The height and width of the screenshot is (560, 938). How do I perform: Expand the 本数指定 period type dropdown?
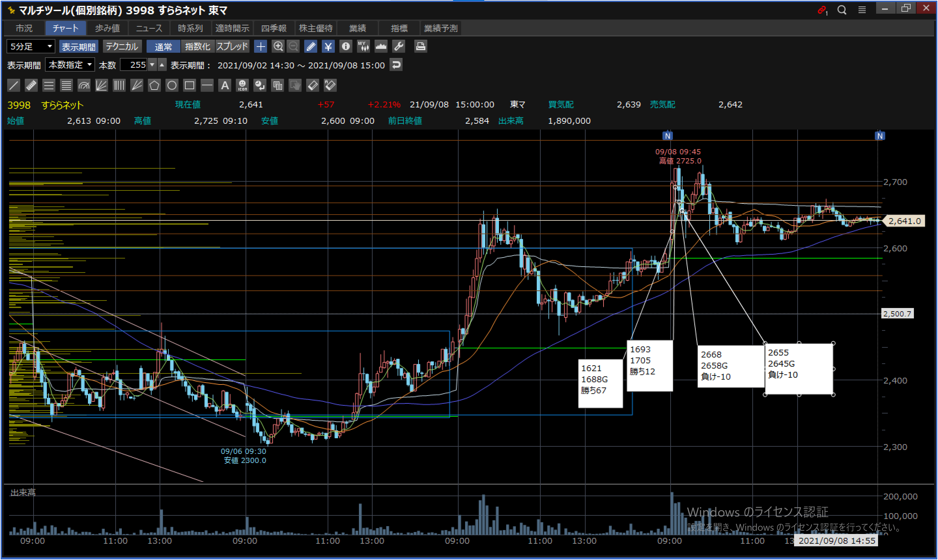click(x=70, y=65)
